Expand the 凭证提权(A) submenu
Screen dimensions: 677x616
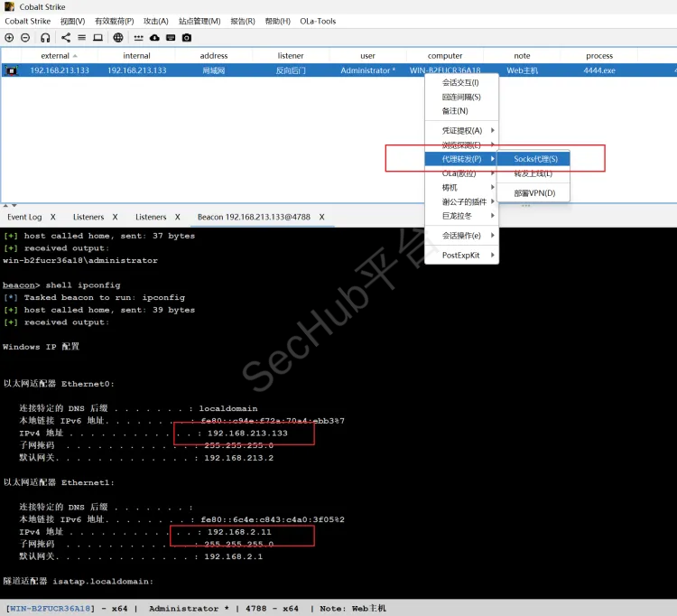pyautogui.click(x=461, y=130)
